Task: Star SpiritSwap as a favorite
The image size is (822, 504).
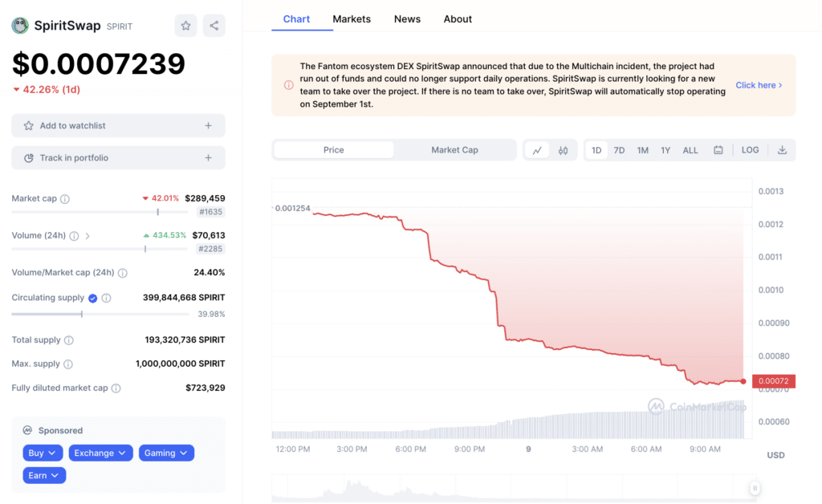Action: (x=185, y=26)
